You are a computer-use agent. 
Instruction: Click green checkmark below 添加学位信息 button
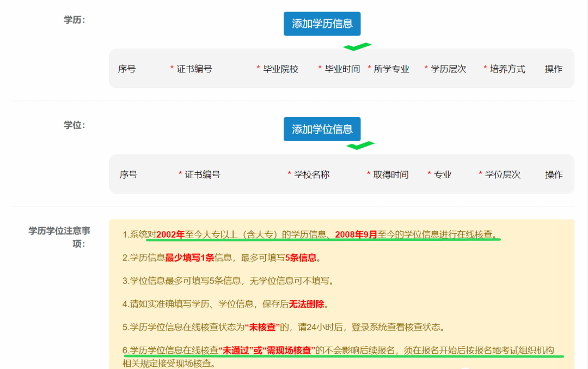click(x=360, y=146)
